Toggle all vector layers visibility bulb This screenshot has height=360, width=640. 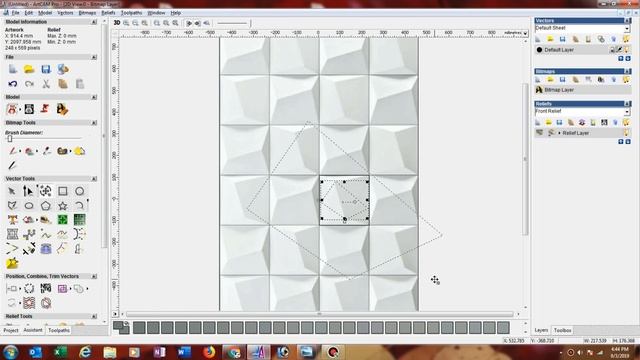[627, 39]
